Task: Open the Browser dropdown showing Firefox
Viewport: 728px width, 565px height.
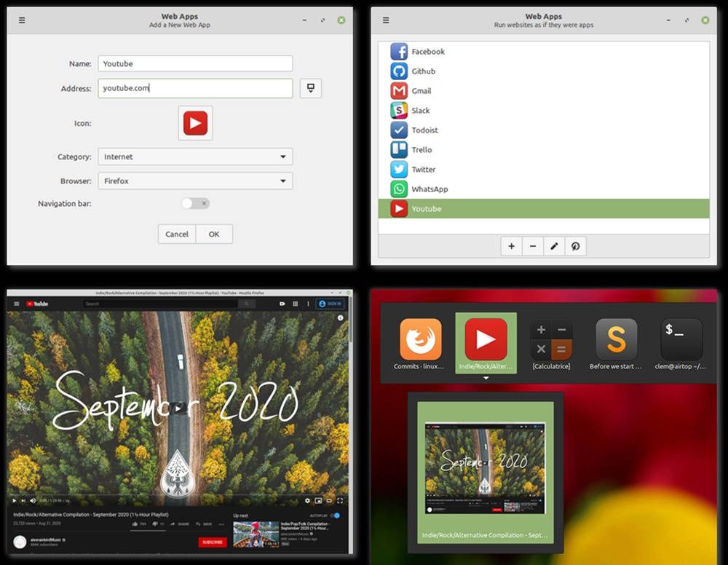Action: 195,181
